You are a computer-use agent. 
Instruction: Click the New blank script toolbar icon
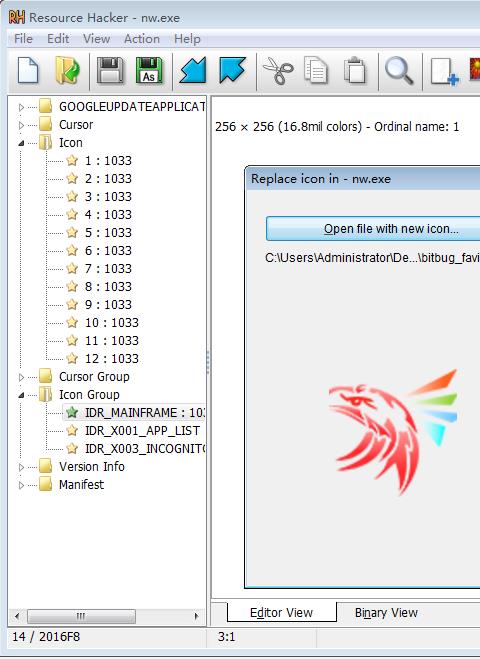click(x=28, y=70)
